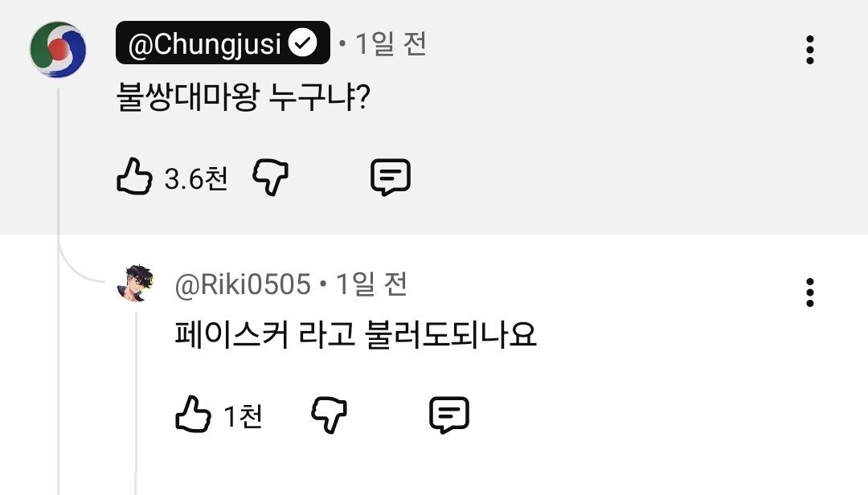Collapse thread line below @Riki0505 avatar
This screenshot has height=495, width=868.
[136, 386]
